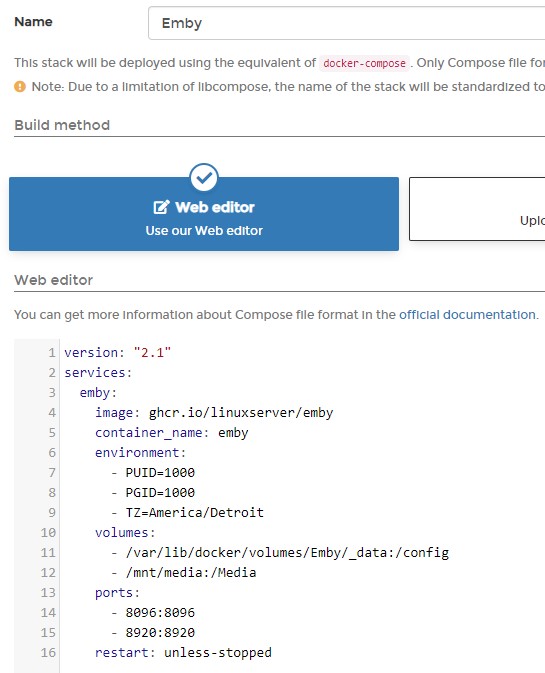Click the checkmark icon above Web editor
This screenshot has width=545, height=673.
pos(204,177)
